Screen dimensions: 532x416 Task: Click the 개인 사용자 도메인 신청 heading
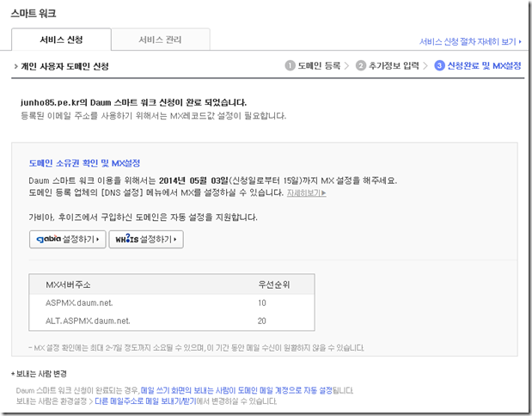pyautogui.click(x=64, y=66)
